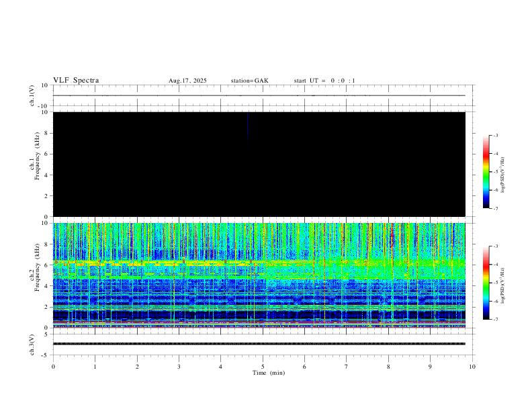Click the date 'Aug.17, 2025'
Viewport: 532px width, 411px height.
[187, 81]
